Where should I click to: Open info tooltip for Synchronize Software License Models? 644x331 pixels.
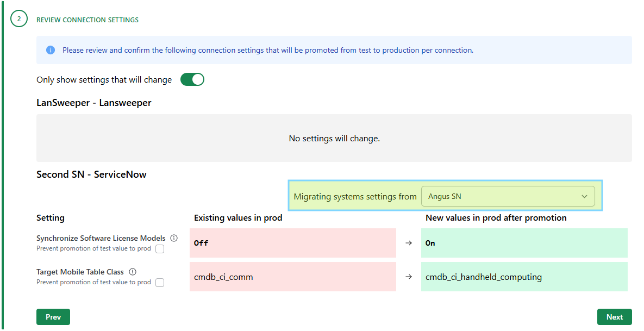tap(174, 238)
